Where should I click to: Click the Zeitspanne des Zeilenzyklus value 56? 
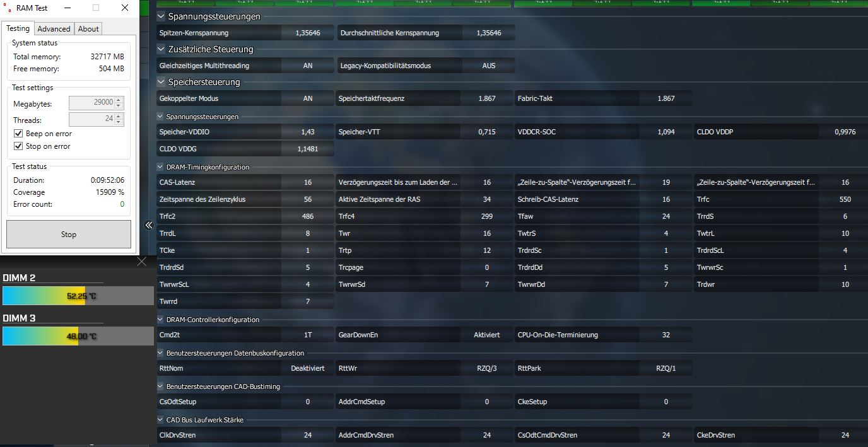click(308, 199)
